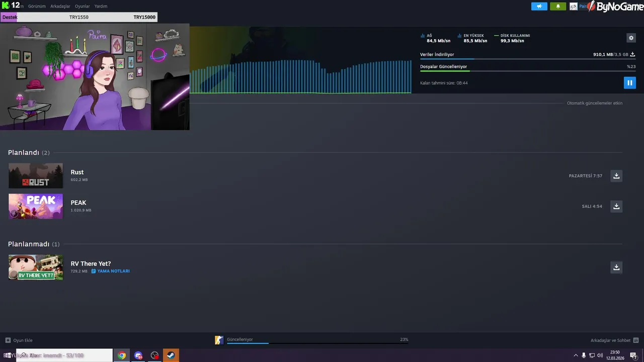The image size is (644, 362).
Task: Click Otomatik güncellemeler etkin text
Action: [595, 103]
